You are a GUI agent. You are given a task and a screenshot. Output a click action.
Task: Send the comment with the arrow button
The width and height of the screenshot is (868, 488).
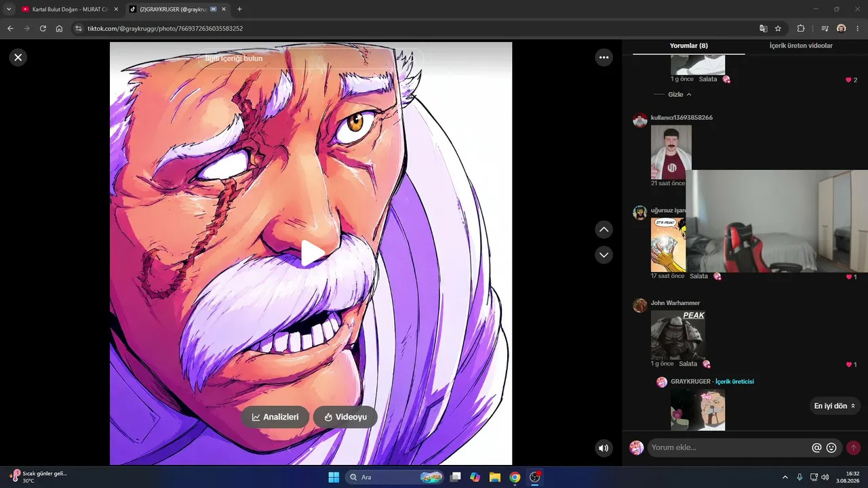(853, 448)
